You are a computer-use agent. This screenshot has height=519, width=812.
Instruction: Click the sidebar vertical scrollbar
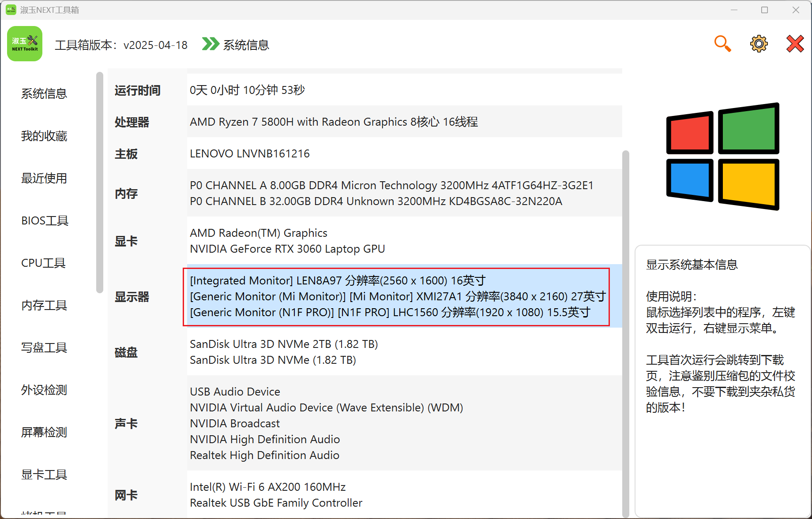(100, 183)
